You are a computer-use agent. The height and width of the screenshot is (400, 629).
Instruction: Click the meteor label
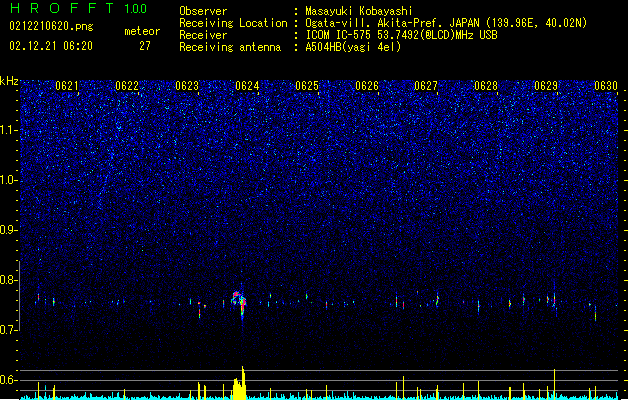[x=142, y=31]
